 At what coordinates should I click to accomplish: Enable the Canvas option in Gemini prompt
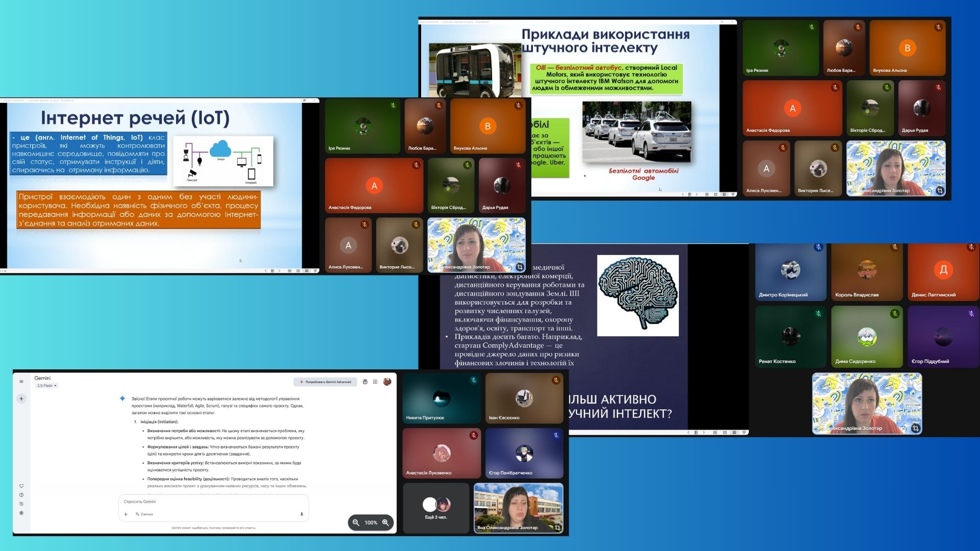tap(144, 514)
